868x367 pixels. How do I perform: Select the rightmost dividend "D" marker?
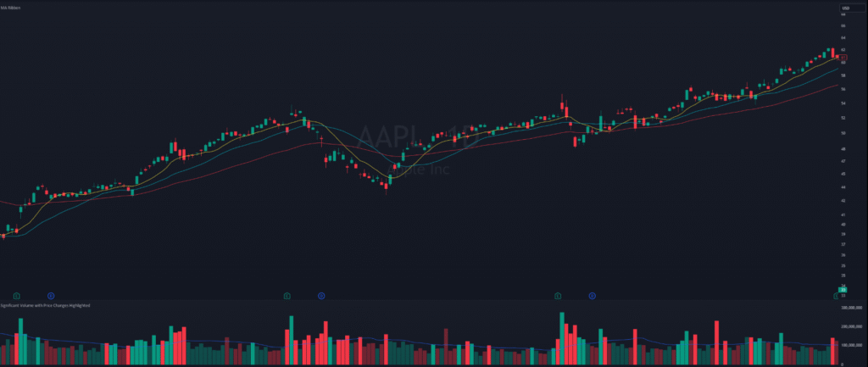[592, 296]
